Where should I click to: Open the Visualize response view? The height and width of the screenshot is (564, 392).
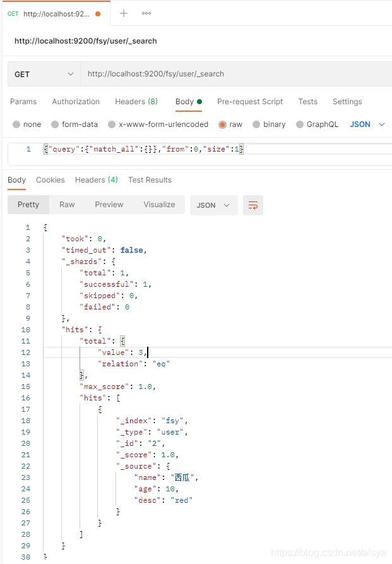coord(159,205)
